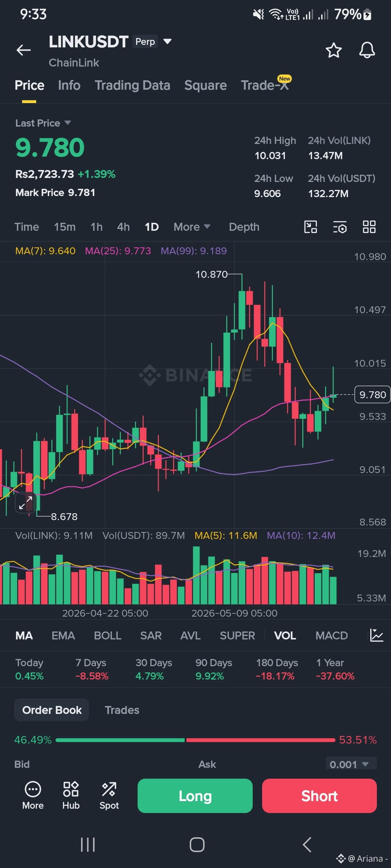The height and width of the screenshot is (868, 391).
Task: Expand chart to fullscreen
Action: (26, 502)
